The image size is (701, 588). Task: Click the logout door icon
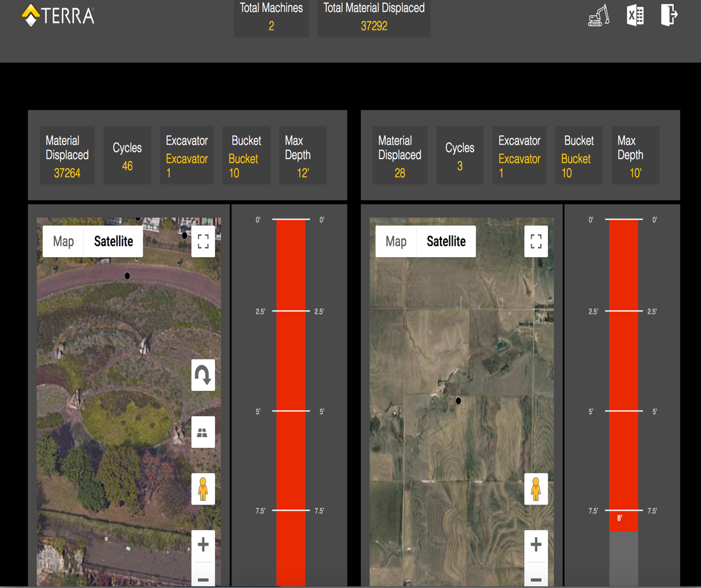[x=669, y=15]
